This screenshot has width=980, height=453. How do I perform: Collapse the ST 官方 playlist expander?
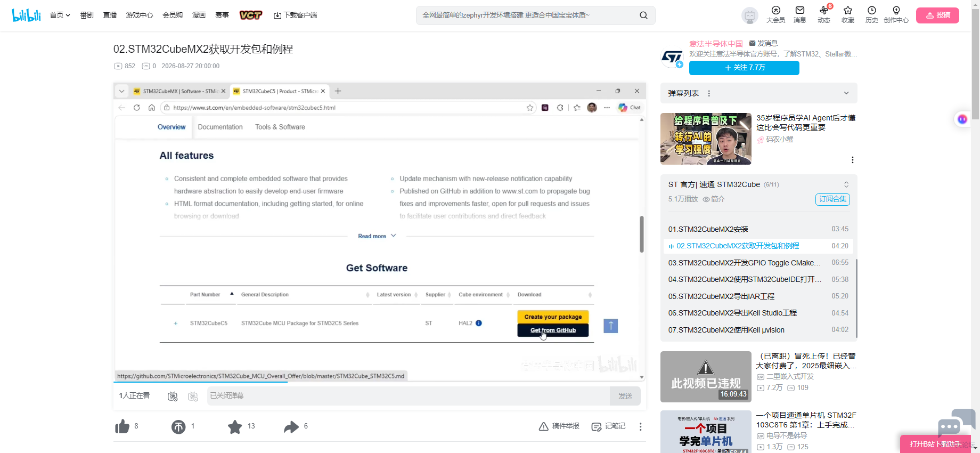(846, 184)
